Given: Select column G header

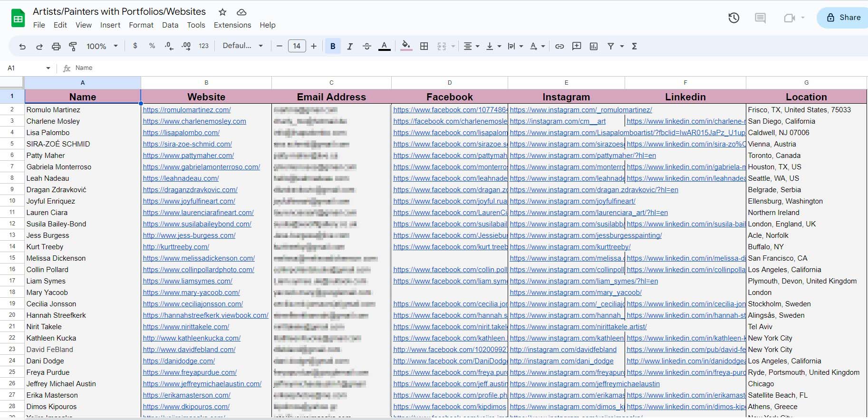Looking at the screenshot, I should click(806, 82).
